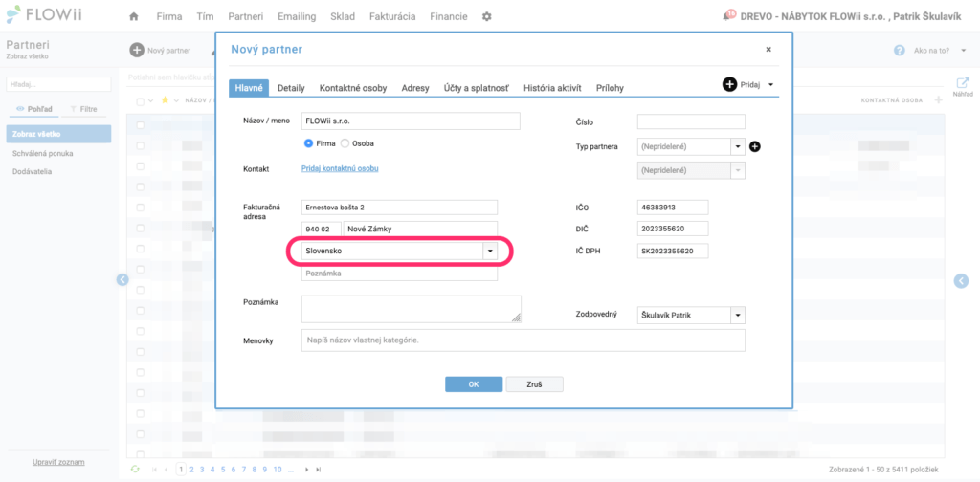The width and height of the screenshot is (980, 482).
Task: Click the Pridaj kontaktnú osobu link
Action: tap(340, 168)
